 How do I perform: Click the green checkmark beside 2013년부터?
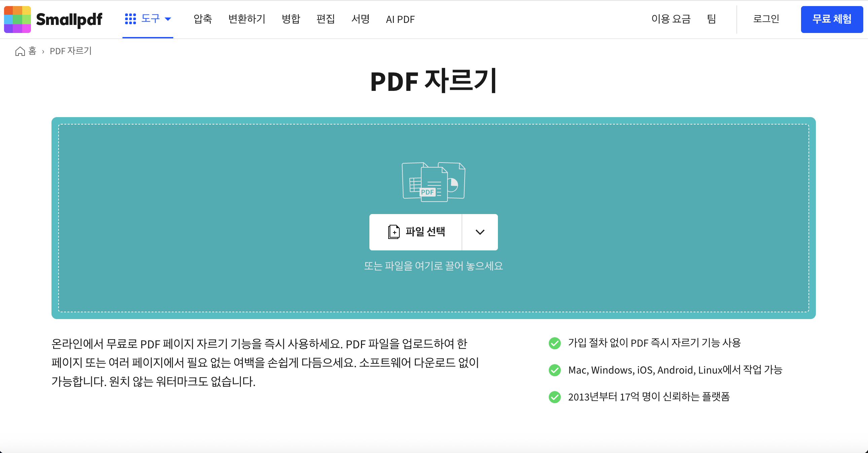[x=555, y=397]
